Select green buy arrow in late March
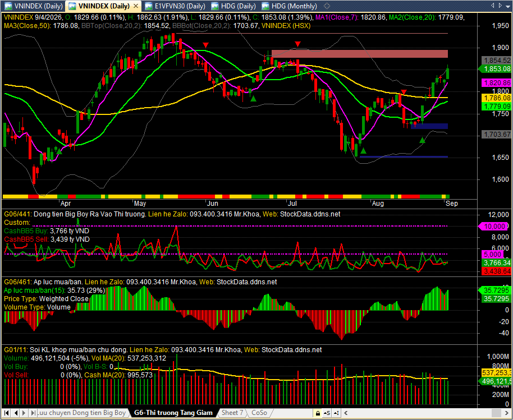The height and width of the screenshot is (420, 513). (x=59, y=151)
